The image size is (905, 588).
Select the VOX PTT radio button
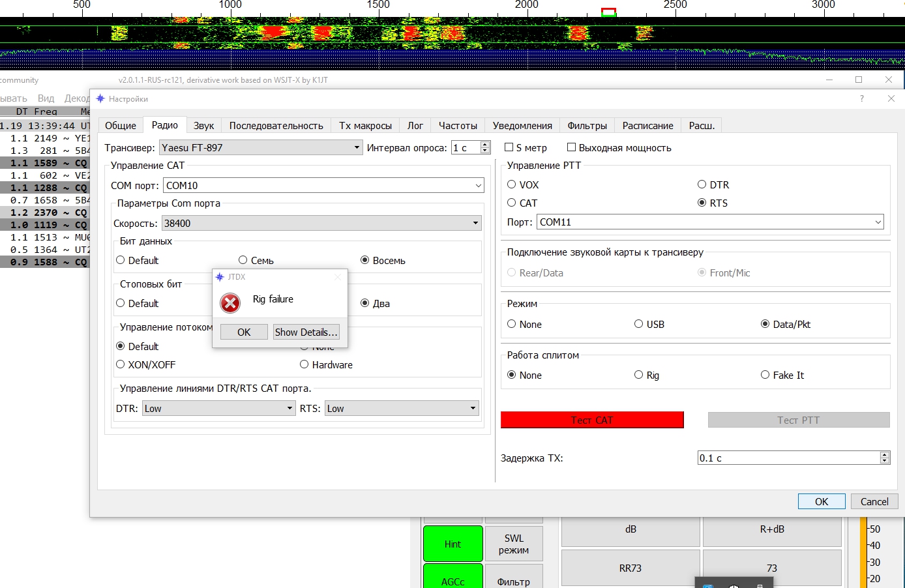[512, 185]
